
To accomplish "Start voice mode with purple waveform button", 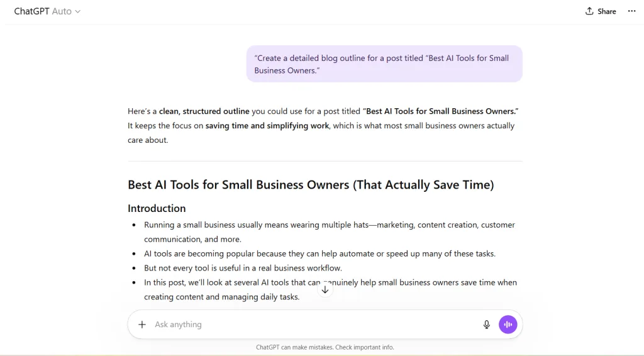I will coord(508,325).
